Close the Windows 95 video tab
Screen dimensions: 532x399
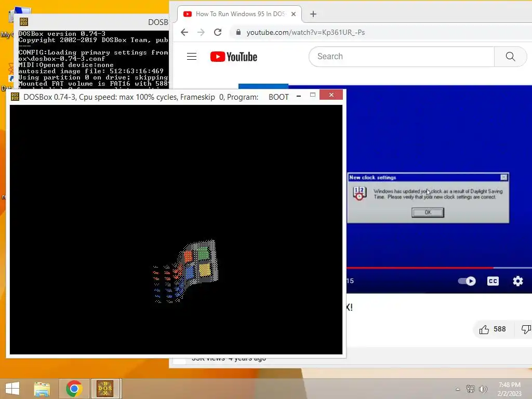point(294,14)
